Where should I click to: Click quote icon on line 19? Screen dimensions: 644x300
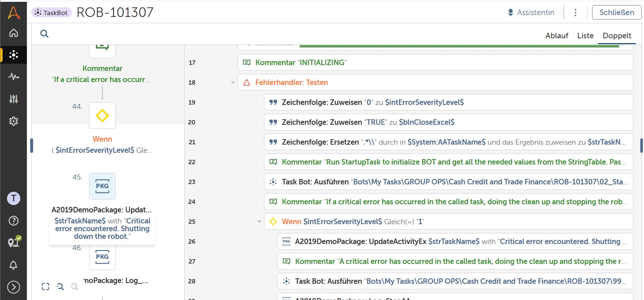pos(273,102)
